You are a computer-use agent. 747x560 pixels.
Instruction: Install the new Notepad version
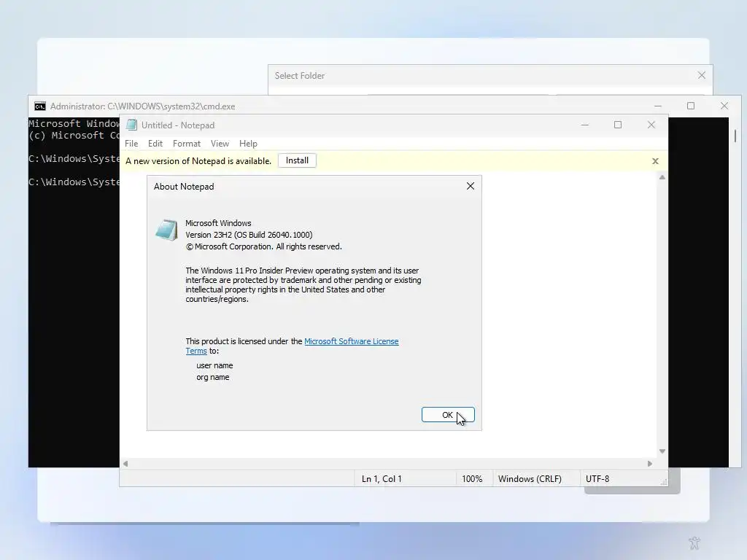pos(297,160)
